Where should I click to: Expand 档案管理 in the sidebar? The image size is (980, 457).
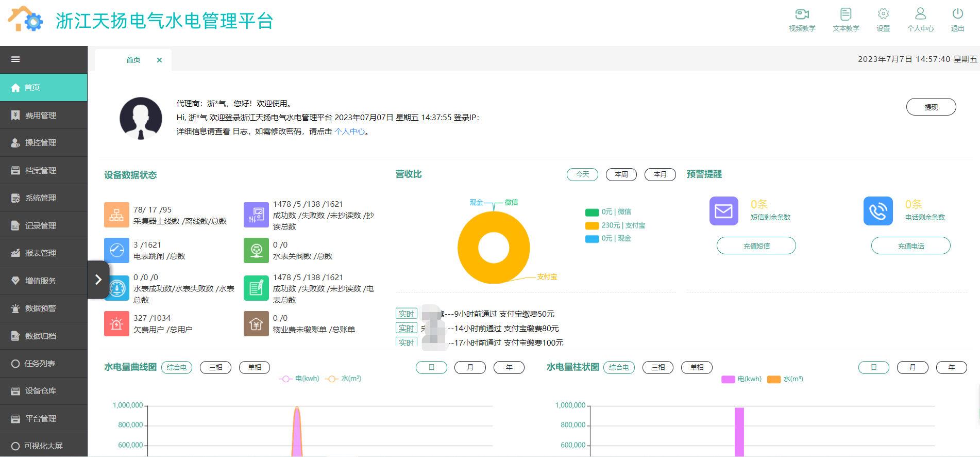[x=41, y=170]
